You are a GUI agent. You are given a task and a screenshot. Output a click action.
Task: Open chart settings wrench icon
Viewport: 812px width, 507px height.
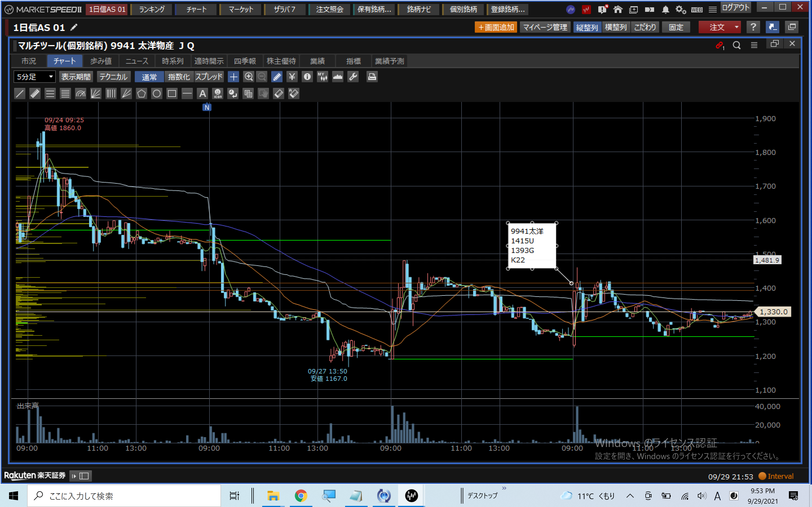click(x=353, y=77)
